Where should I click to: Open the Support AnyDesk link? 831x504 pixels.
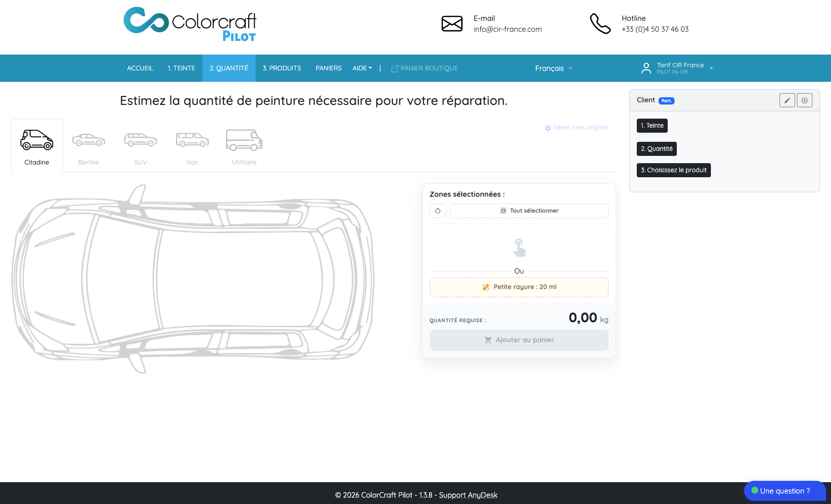[468, 495]
